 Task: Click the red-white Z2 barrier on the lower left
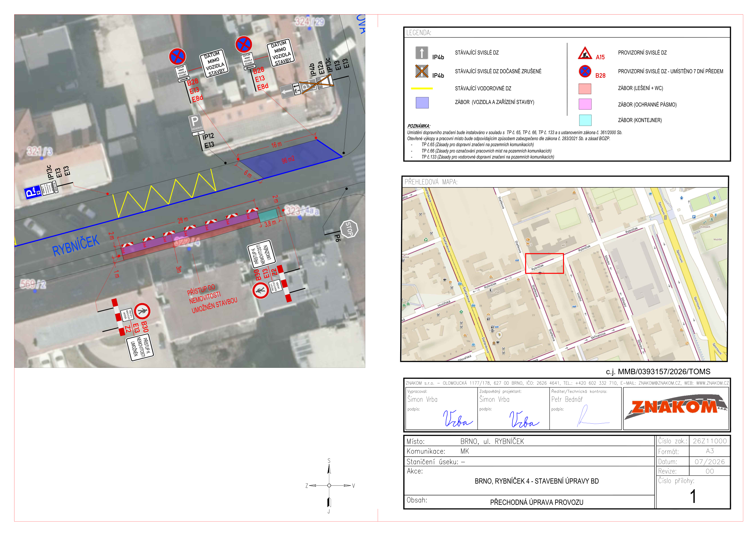[118, 317]
